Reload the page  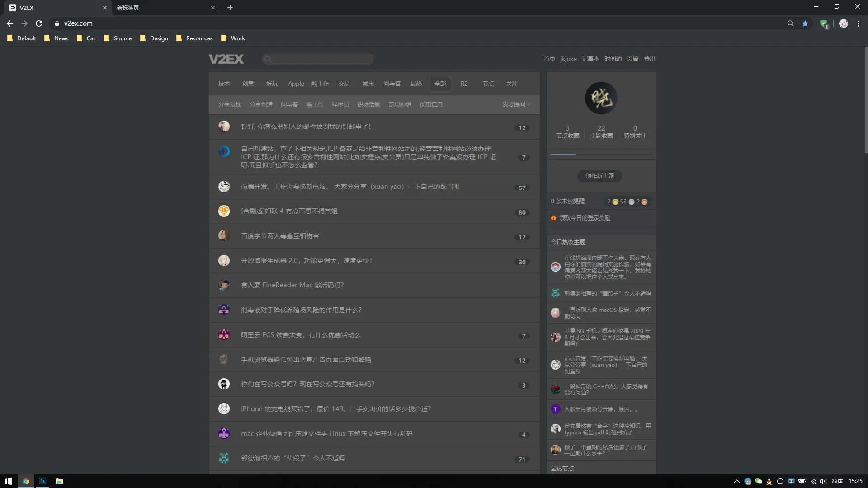click(x=39, y=23)
